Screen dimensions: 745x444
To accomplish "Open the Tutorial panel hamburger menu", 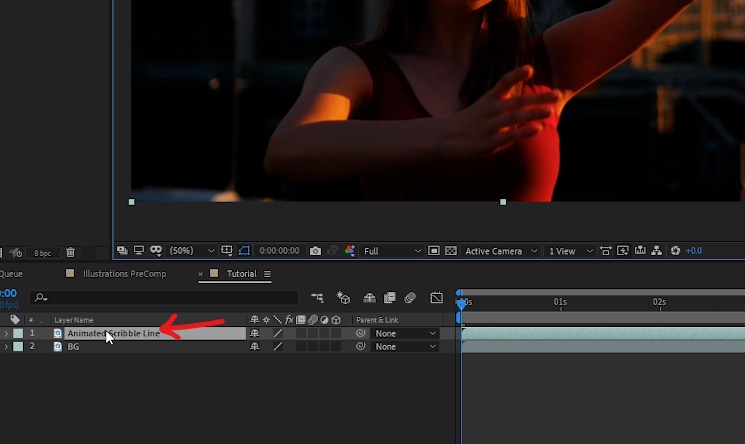I will click(267, 274).
